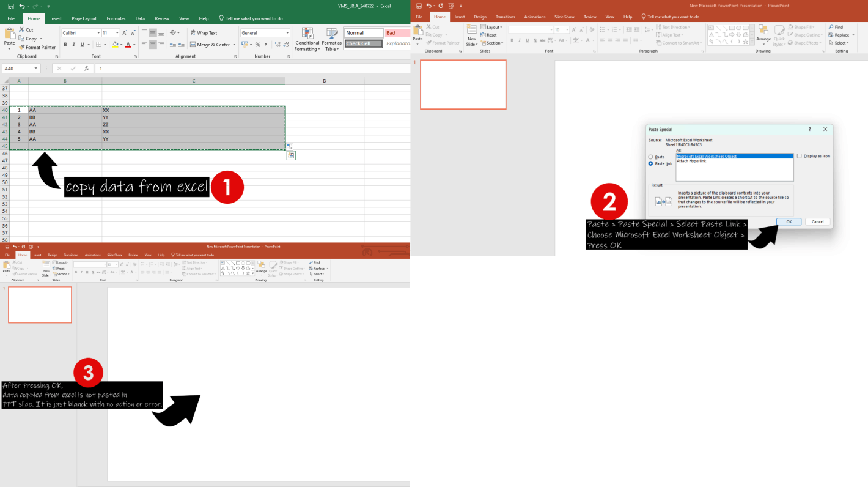Select Attach Hyperlink in the As list
Image resolution: width=868 pixels, height=487 pixels.
(x=691, y=161)
